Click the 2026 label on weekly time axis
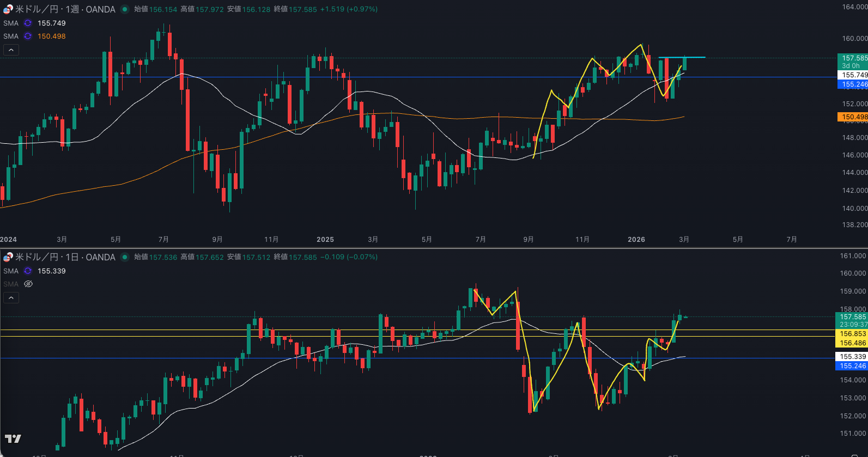Image resolution: width=868 pixels, height=457 pixels. click(x=636, y=240)
